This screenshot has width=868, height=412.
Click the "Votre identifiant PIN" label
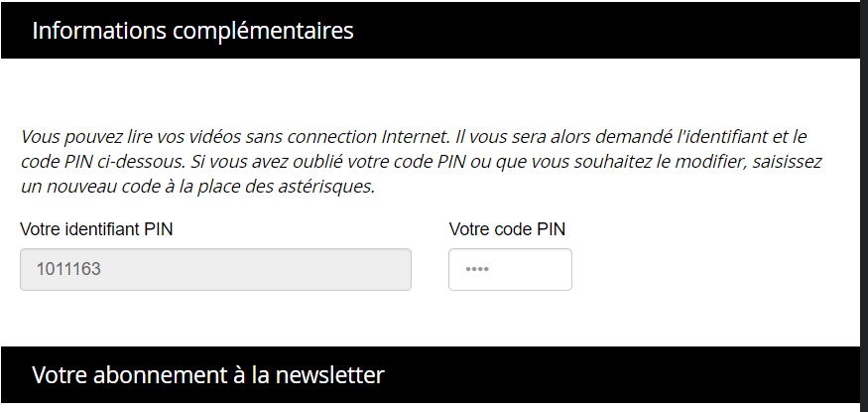(95, 229)
